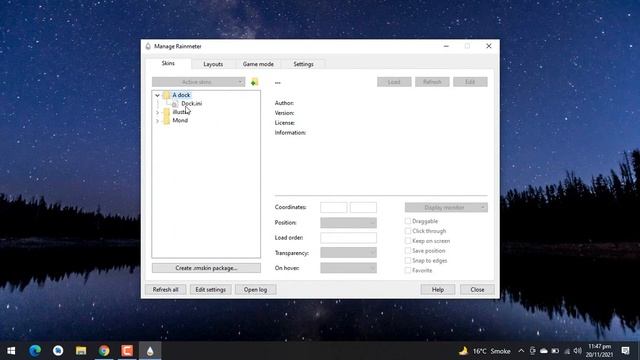Click the cloud sync tray icon

544,351
